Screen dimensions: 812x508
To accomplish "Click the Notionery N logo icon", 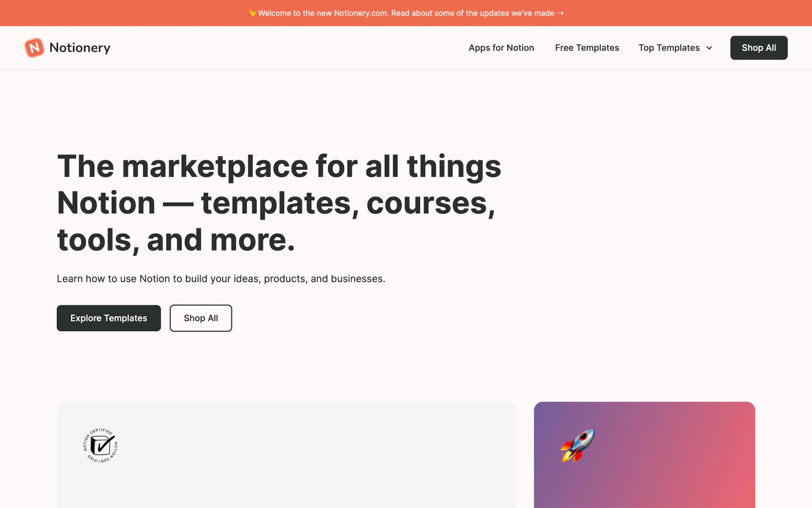I will click(x=35, y=48).
